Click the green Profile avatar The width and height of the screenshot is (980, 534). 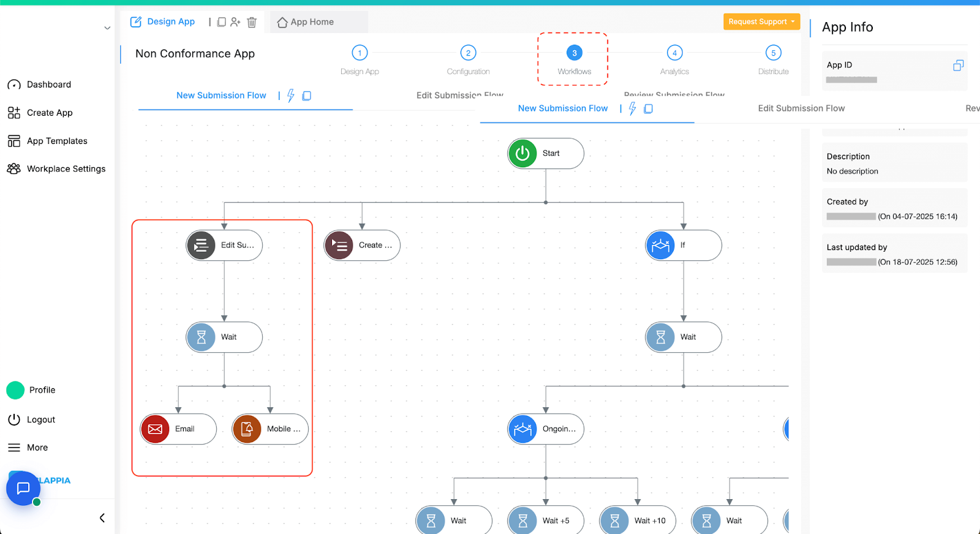pyautogui.click(x=15, y=390)
